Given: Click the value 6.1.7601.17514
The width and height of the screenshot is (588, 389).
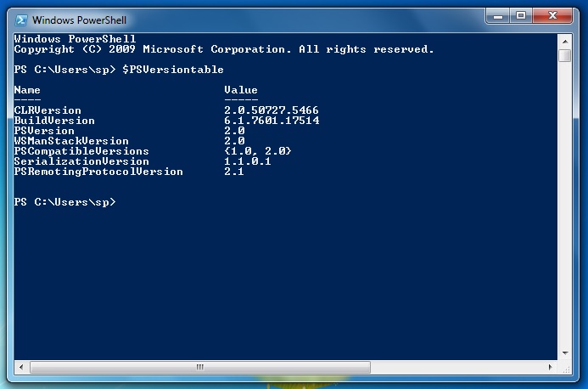Looking at the screenshot, I should 272,121.
